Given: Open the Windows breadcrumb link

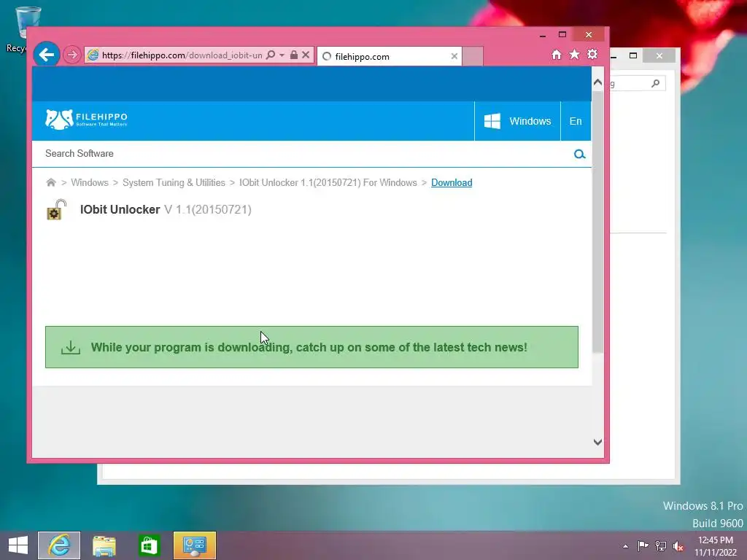Looking at the screenshot, I should click(90, 183).
